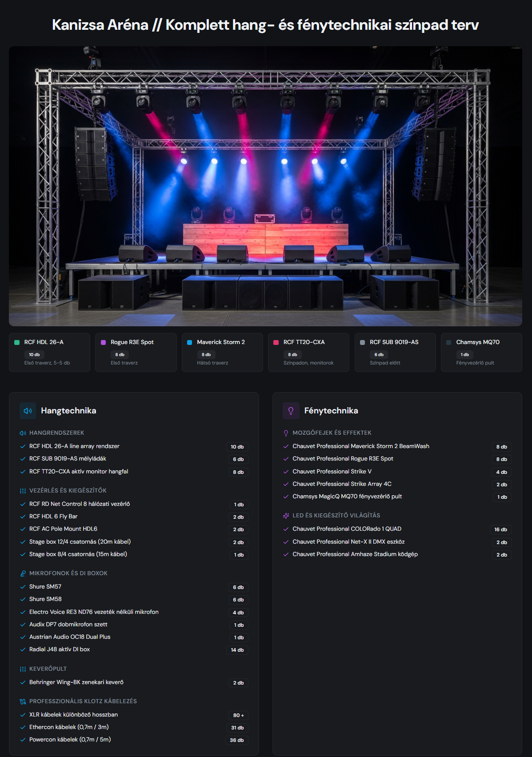Image resolution: width=532 pixels, height=757 pixels.
Task: Click the '14 db' badge for Radial J48
Action: click(237, 650)
